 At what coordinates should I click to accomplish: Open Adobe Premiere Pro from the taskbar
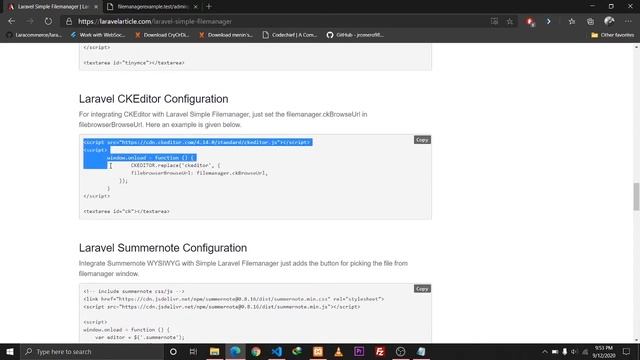coord(359,351)
